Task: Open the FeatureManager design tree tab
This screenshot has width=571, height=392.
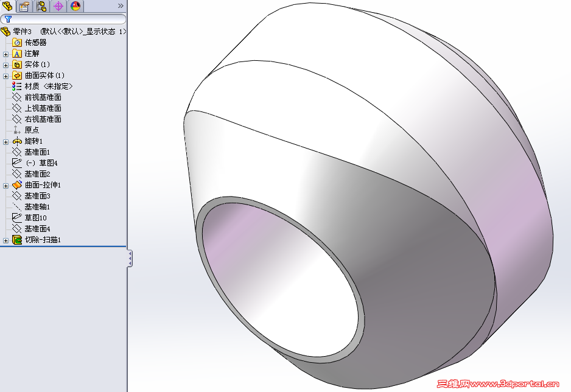Action: (7, 6)
